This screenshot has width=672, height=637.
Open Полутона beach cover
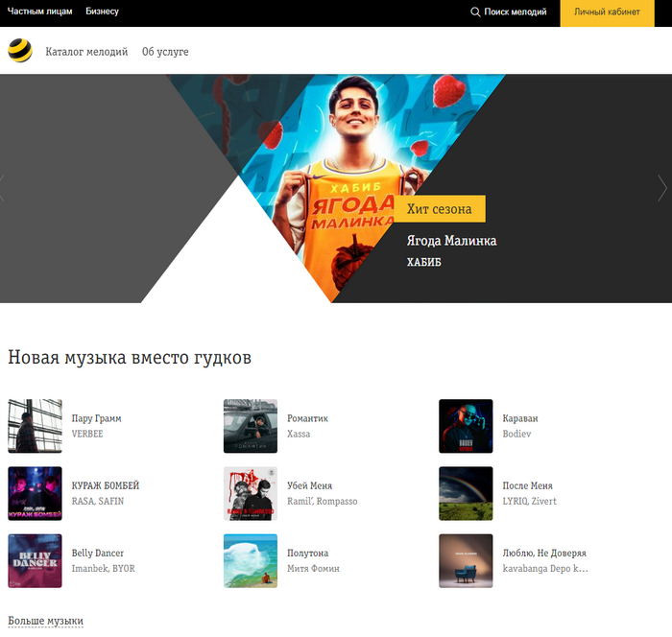pyautogui.click(x=251, y=561)
